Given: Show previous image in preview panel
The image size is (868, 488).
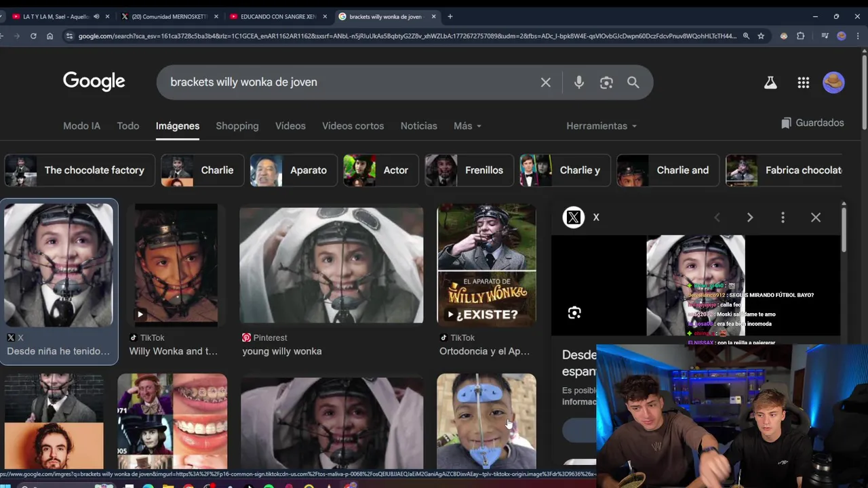Looking at the screenshot, I should (x=717, y=218).
